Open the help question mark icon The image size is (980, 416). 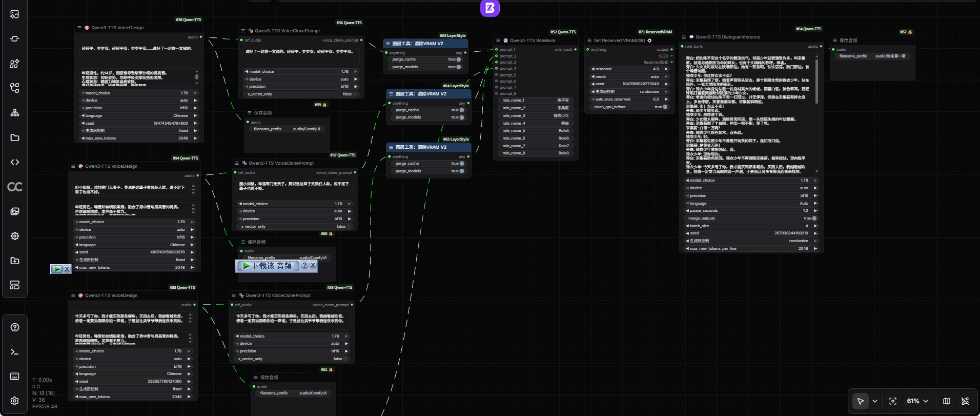(15, 327)
